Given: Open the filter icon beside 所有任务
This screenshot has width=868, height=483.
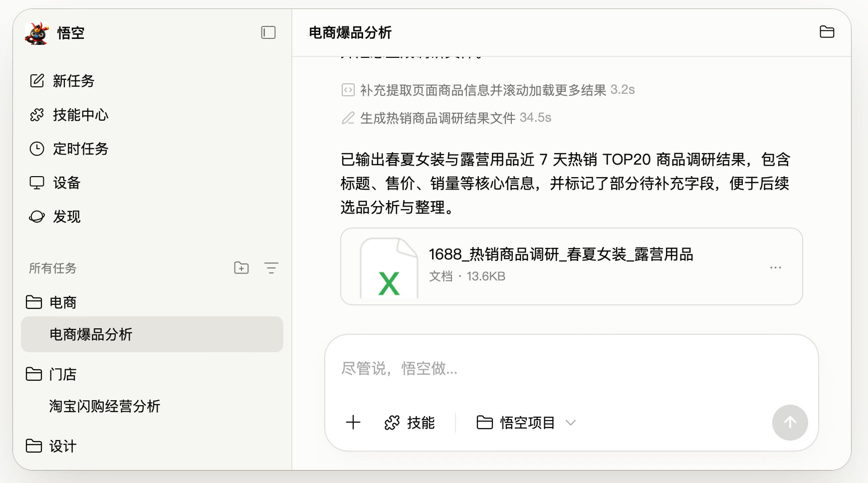Looking at the screenshot, I should (x=271, y=268).
